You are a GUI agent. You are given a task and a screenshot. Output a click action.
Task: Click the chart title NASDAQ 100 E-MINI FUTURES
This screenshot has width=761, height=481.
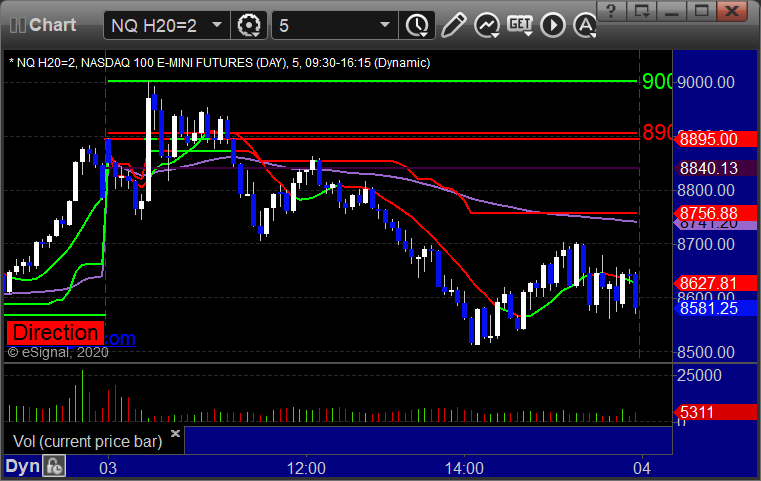point(166,63)
